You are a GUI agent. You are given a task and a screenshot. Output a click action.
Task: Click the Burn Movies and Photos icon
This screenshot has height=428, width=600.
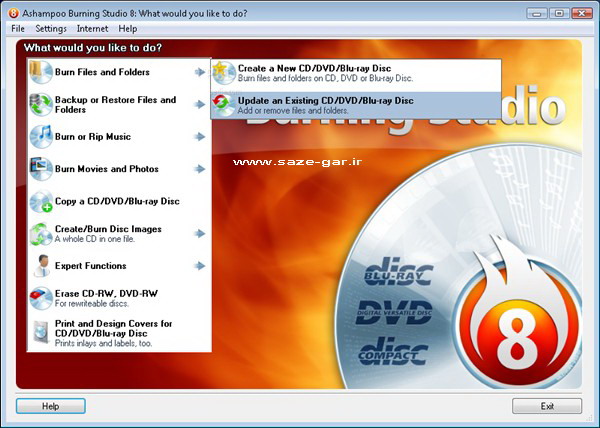point(41,169)
